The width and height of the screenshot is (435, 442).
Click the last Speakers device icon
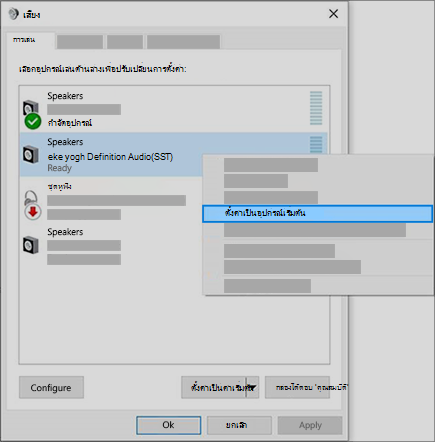(x=31, y=245)
